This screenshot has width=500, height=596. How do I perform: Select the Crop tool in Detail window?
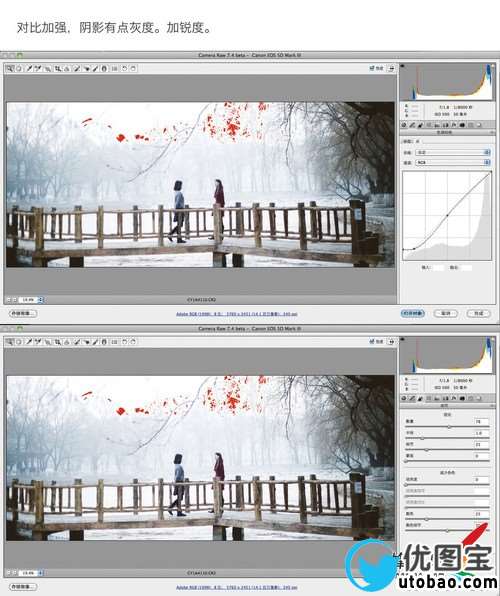tap(57, 342)
